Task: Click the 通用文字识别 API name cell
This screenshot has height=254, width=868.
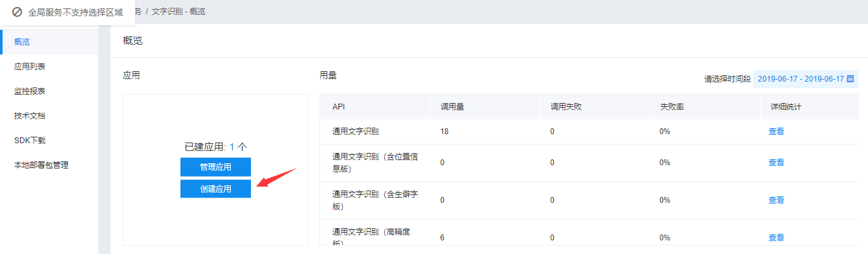Action: (x=355, y=131)
